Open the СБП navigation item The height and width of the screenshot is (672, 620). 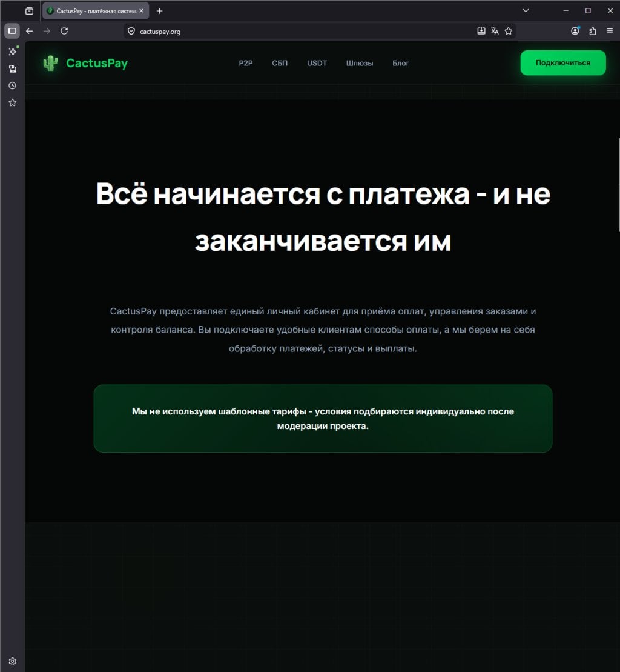pos(280,63)
